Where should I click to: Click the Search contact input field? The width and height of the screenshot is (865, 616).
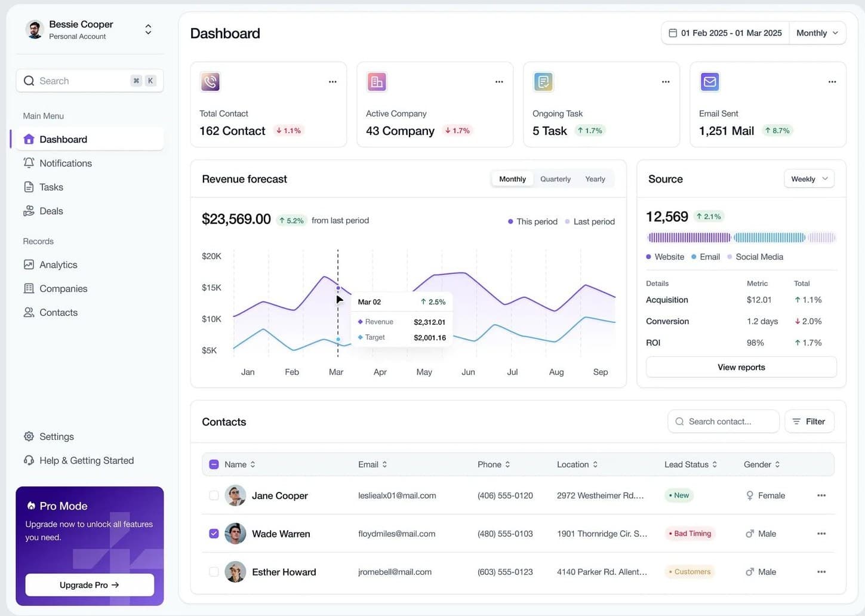coord(724,421)
